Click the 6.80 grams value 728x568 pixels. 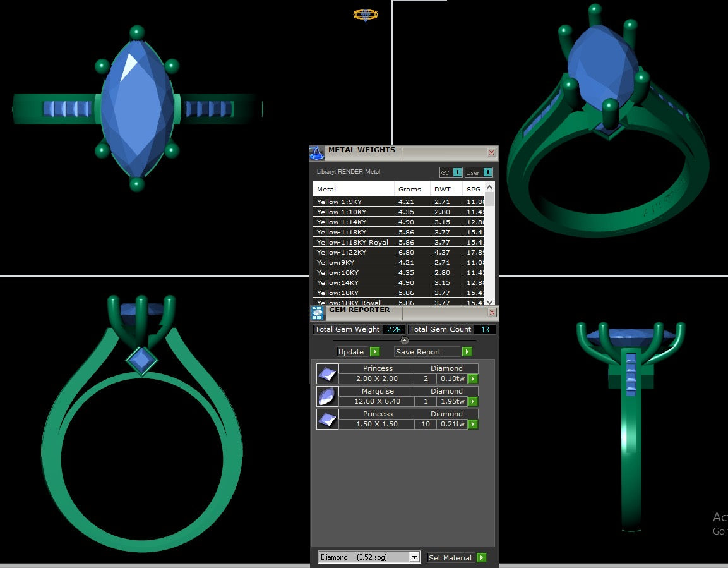406,252
